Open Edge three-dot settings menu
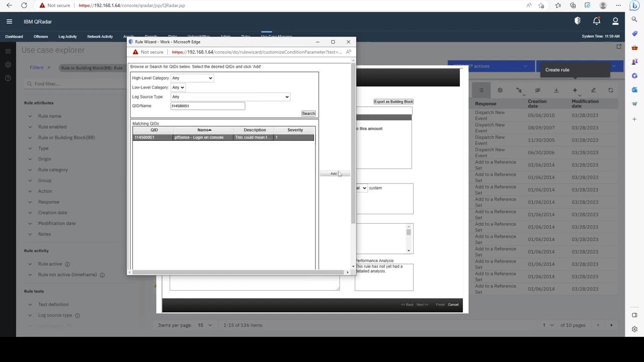This screenshot has height=362, width=644. pos(618,6)
